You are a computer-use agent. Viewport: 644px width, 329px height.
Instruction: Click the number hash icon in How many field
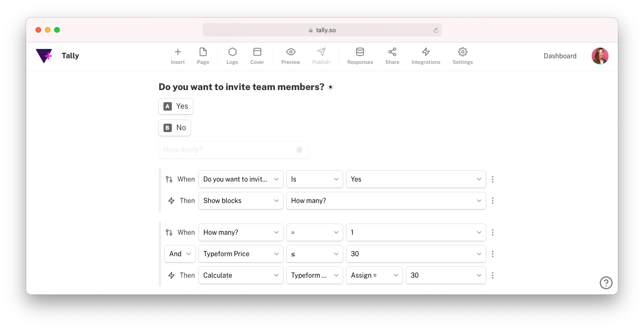[x=299, y=150]
